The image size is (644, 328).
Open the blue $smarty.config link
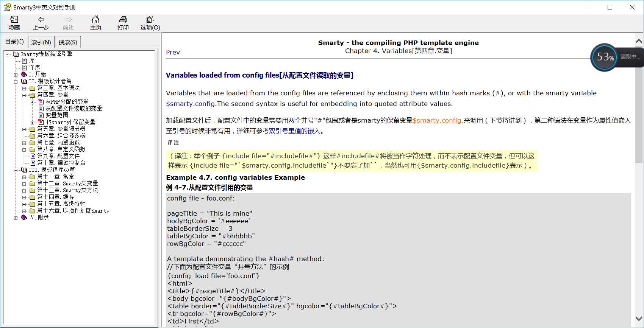(x=191, y=104)
